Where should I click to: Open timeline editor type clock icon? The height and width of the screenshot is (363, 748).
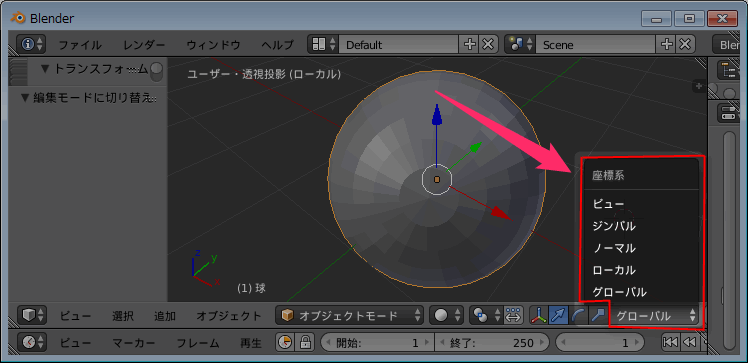coord(32,342)
